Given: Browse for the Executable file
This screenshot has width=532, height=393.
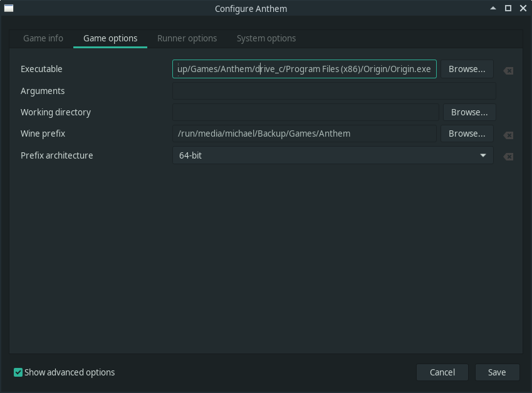Looking at the screenshot, I should tap(467, 69).
